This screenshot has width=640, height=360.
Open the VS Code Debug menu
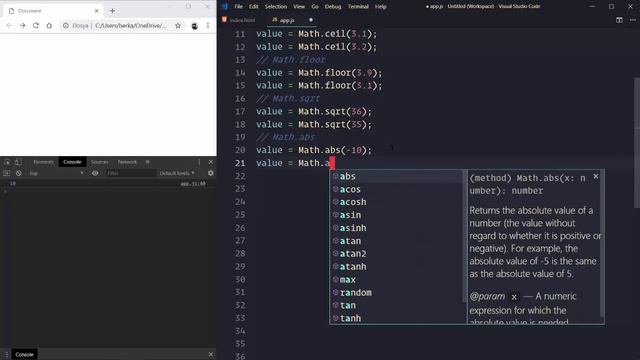tap(333, 7)
